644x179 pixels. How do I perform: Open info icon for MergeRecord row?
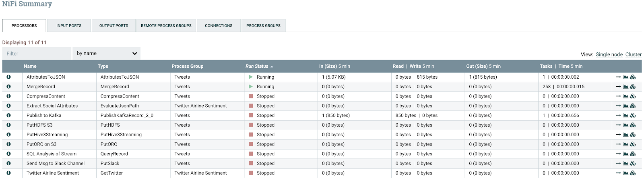8,87
